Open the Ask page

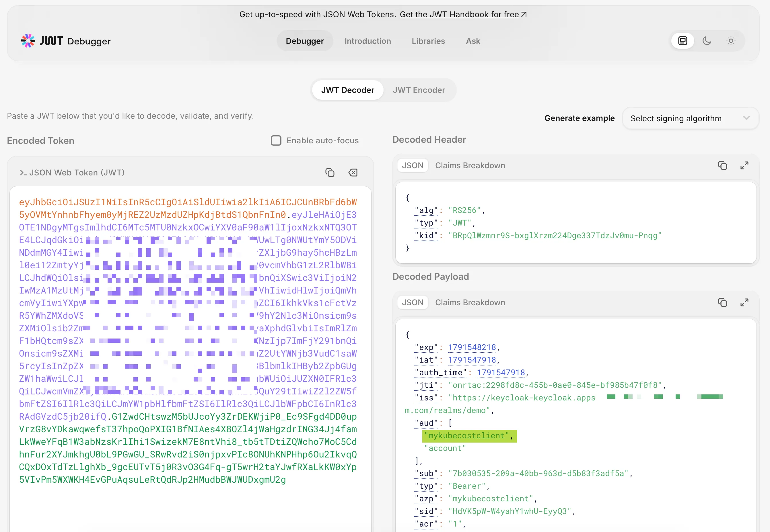click(x=473, y=41)
